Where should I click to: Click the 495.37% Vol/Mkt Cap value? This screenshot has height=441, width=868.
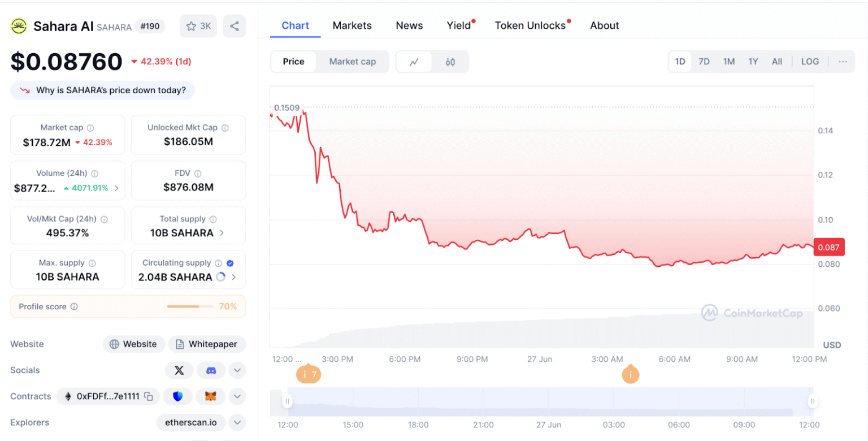pyautogui.click(x=68, y=233)
